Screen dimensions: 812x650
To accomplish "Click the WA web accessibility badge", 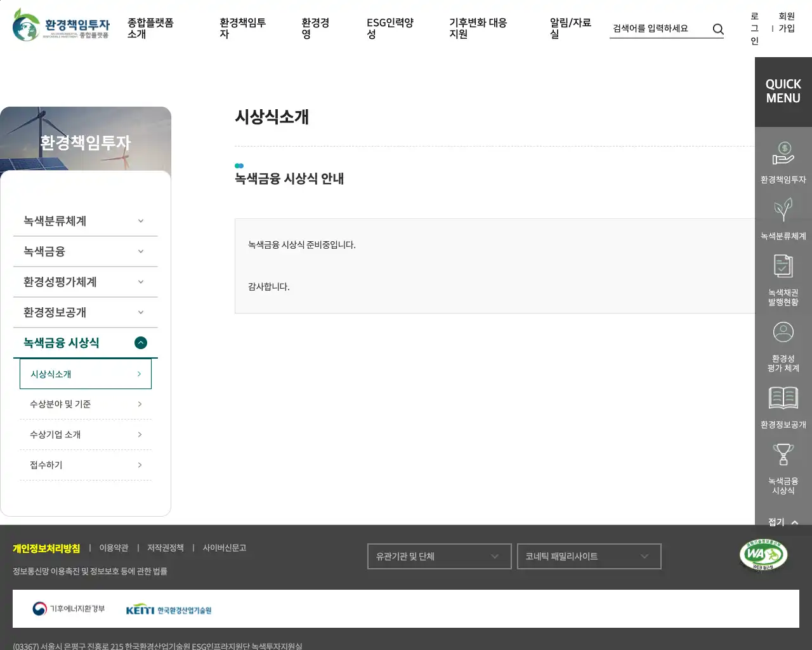I will (763, 555).
